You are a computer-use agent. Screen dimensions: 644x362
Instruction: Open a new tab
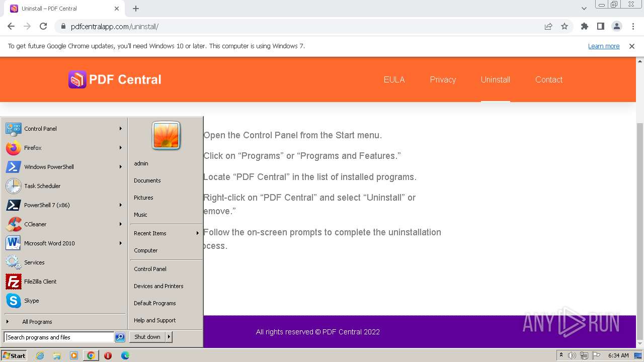136,9
